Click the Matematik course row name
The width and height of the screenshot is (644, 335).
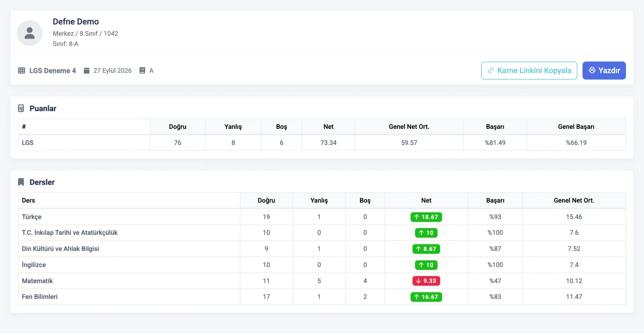click(37, 281)
